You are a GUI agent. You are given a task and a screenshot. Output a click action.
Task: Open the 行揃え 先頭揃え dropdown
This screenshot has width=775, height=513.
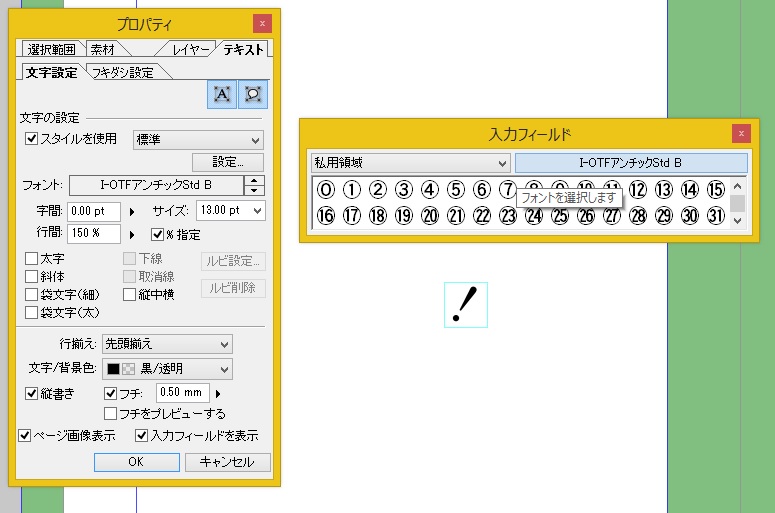167,344
